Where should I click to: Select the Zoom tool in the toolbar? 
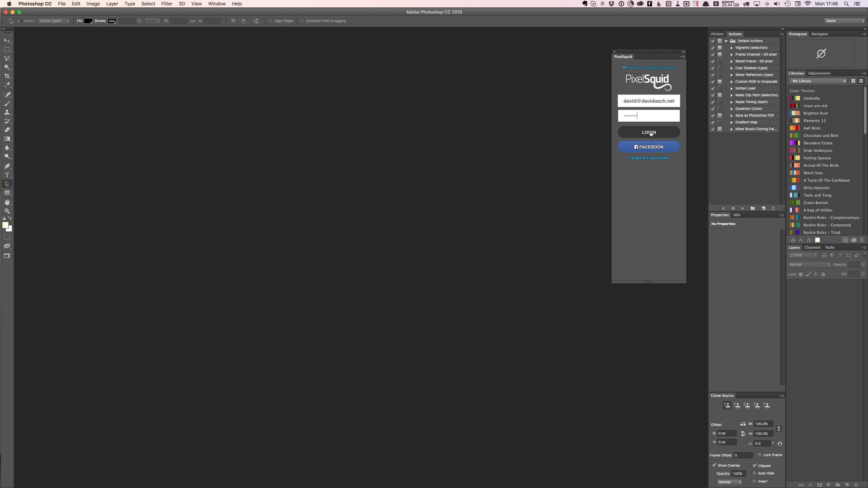(7, 211)
